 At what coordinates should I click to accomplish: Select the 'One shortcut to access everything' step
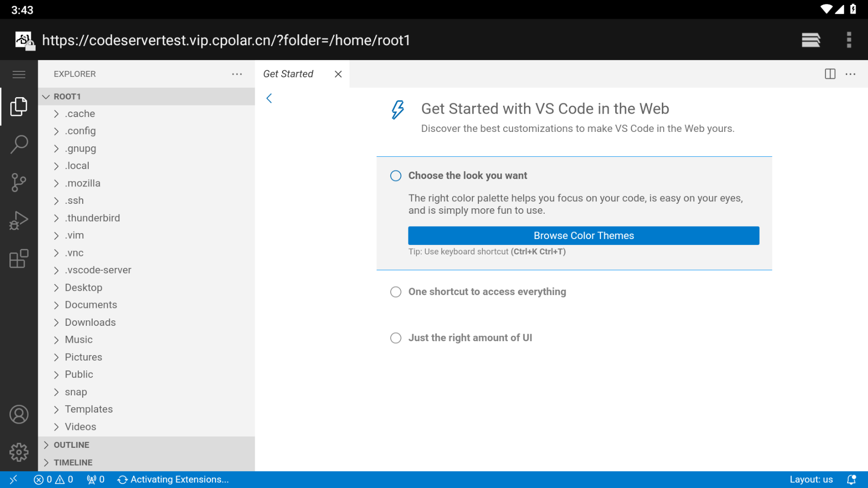tap(487, 292)
